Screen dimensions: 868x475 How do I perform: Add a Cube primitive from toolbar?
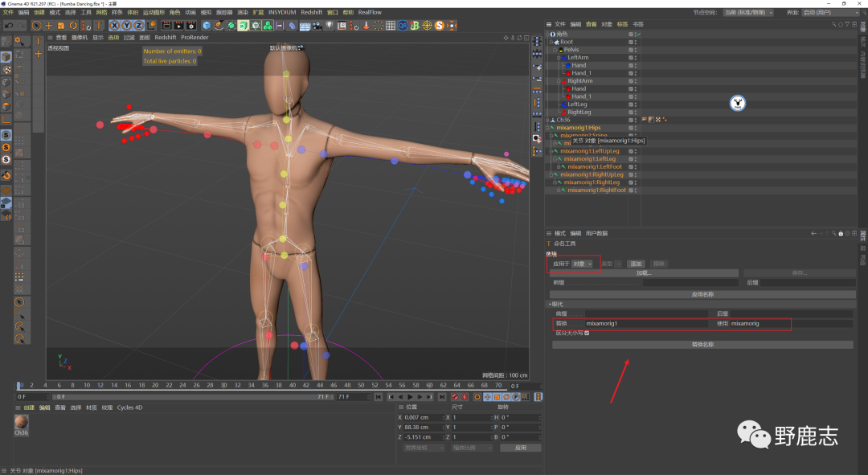[x=207, y=26]
